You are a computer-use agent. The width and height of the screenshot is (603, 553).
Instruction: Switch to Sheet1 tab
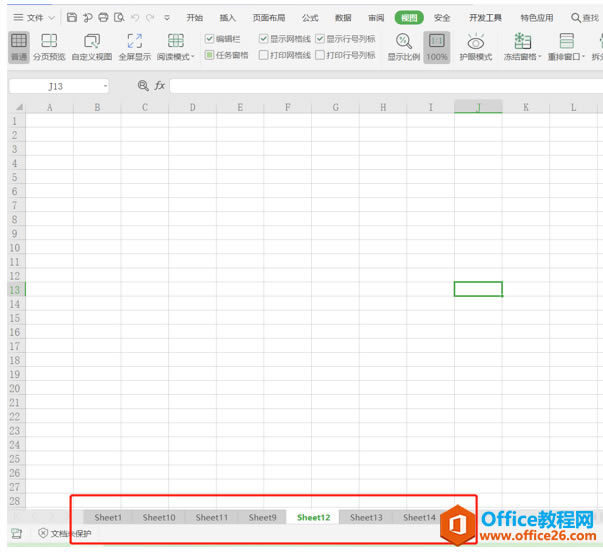point(108,517)
